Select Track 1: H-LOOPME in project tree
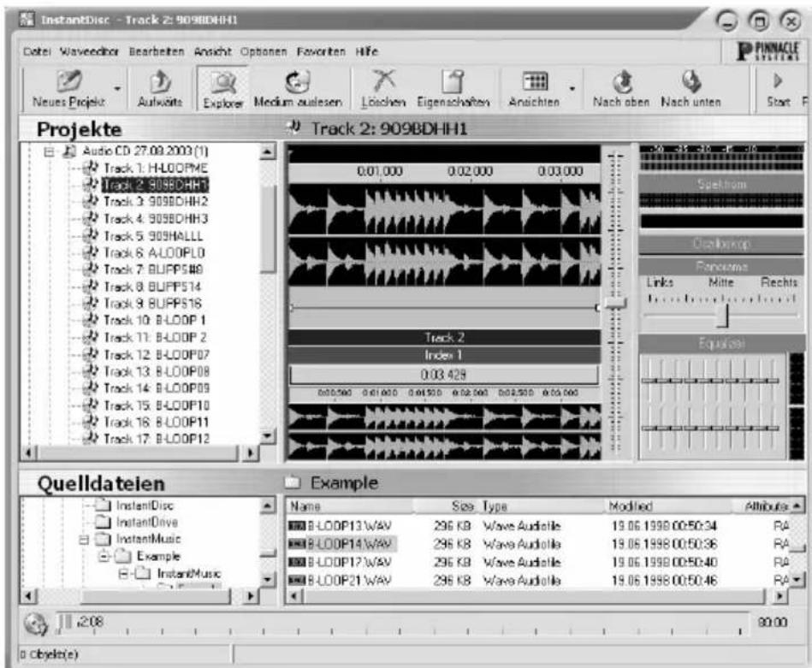This screenshot has width=812, height=668. (156, 168)
